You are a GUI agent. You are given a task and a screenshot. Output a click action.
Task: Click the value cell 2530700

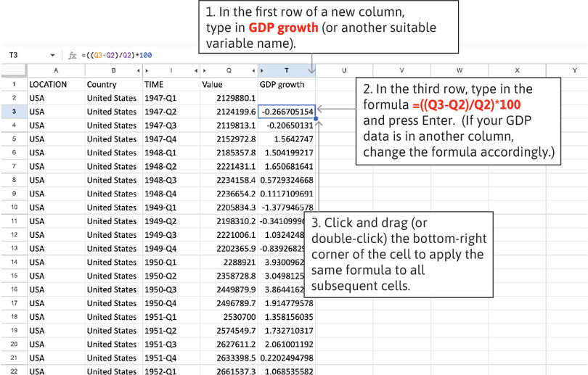(229, 317)
